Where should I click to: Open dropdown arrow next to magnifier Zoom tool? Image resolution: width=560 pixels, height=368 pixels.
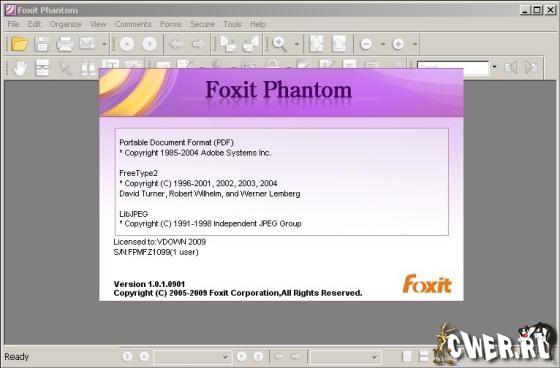point(296,44)
